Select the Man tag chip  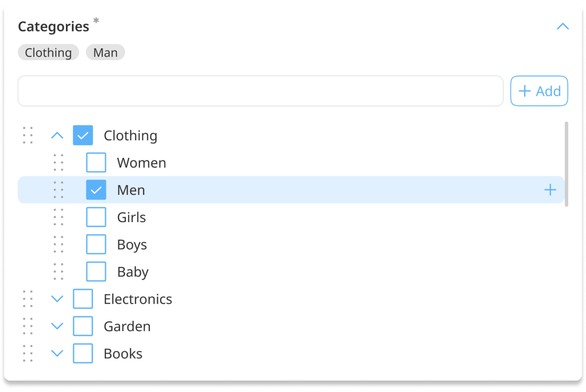coord(105,52)
